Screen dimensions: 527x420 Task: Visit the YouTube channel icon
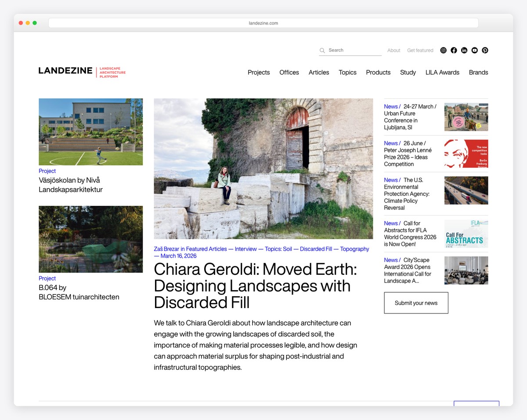coord(475,50)
